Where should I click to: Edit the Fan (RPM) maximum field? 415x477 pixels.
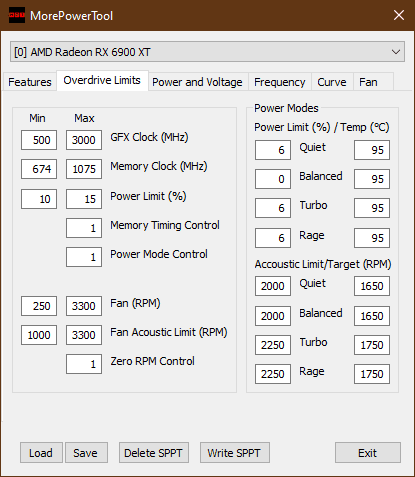point(84,306)
